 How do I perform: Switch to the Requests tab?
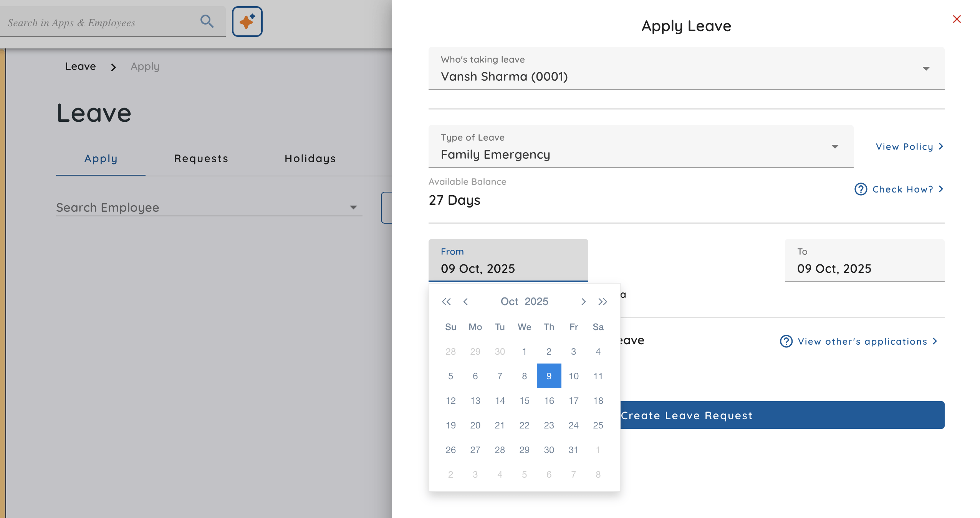point(201,158)
